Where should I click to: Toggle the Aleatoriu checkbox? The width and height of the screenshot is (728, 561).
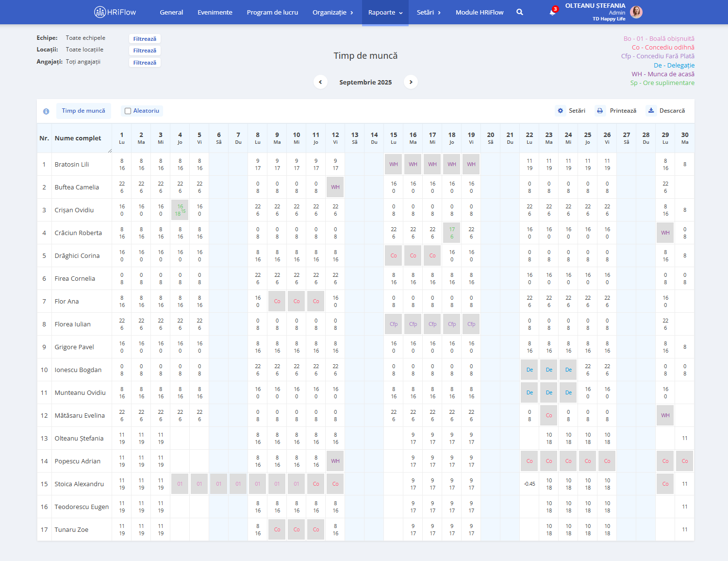pyautogui.click(x=128, y=111)
